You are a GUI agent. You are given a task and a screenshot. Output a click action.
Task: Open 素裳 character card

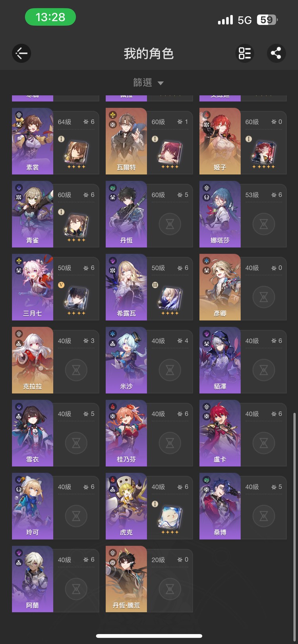pos(56,141)
